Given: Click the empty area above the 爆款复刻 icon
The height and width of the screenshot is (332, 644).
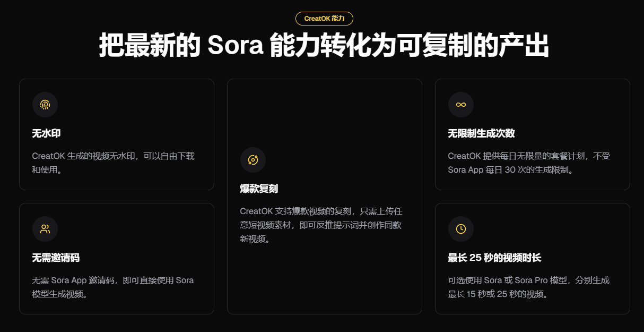Looking at the screenshot, I should tap(324, 112).
